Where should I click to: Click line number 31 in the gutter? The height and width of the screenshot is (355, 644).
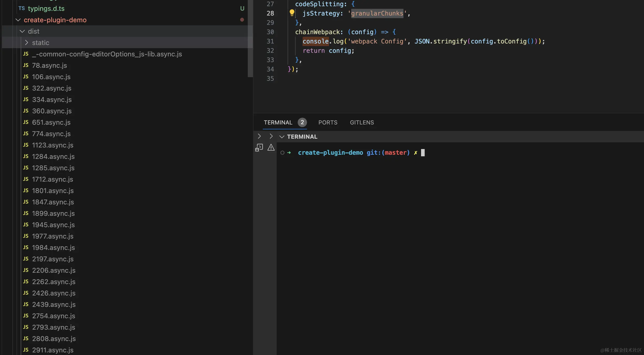coord(270,41)
